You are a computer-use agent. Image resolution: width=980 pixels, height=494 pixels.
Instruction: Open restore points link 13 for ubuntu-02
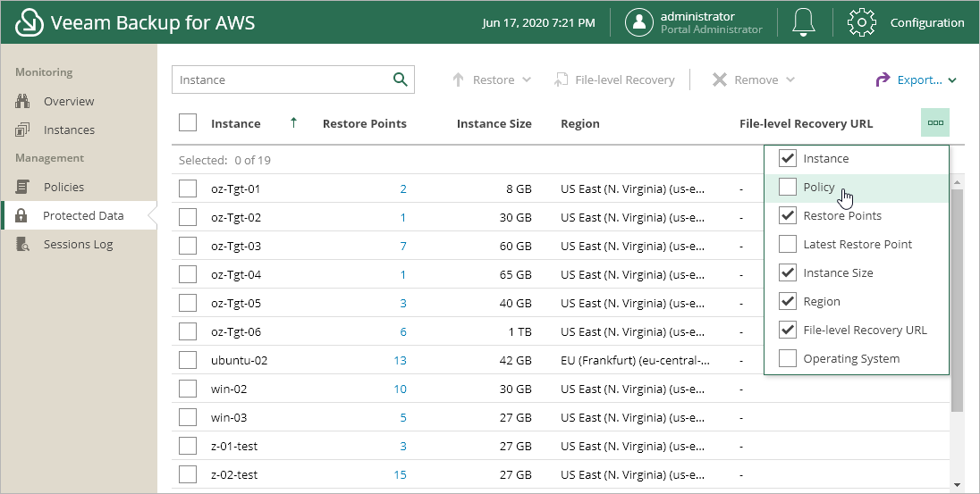tap(400, 360)
